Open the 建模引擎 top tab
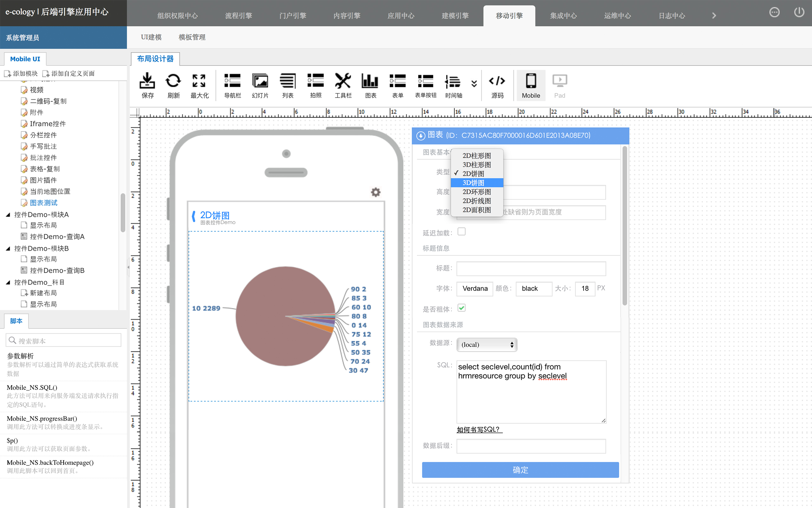The height and width of the screenshot is (508, 812). coord(455,16)
